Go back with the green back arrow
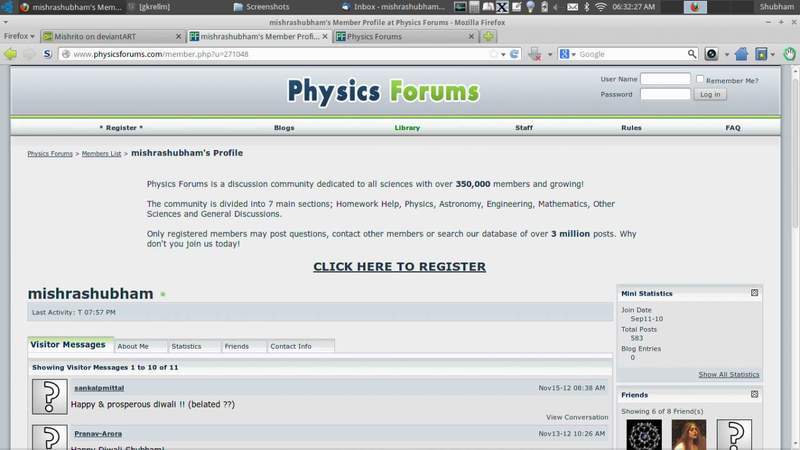Image resolution: width=800 pixels, height=450 pixels. (x=10, y=54)
